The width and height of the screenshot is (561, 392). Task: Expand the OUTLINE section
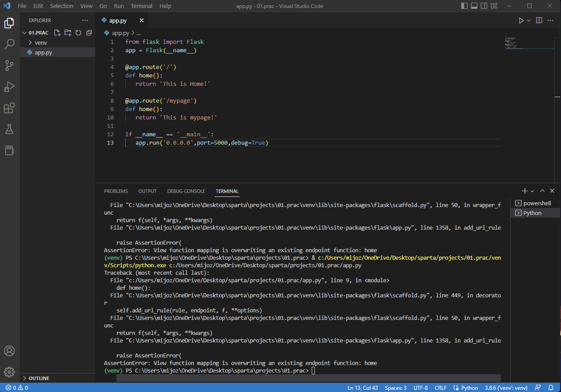pos(58,378)
